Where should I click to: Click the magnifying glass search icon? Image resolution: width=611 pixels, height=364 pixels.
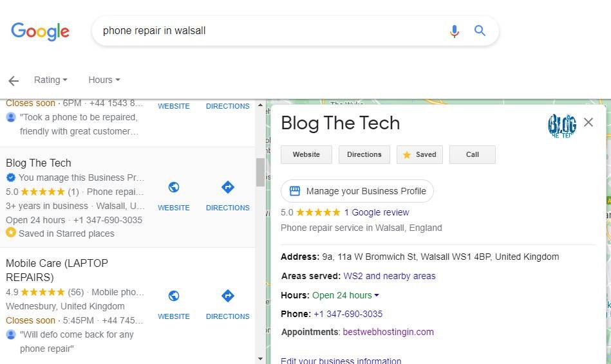(x=480, y=31)
